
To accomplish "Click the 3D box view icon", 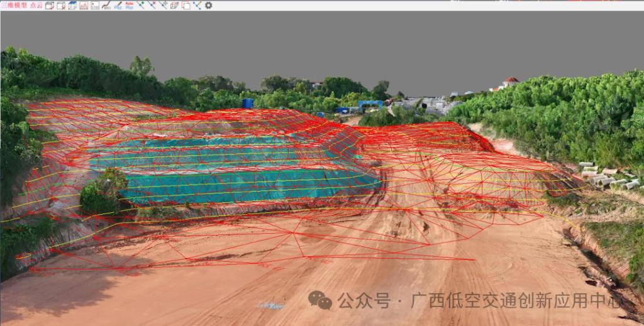I will (x=174, y=5).
